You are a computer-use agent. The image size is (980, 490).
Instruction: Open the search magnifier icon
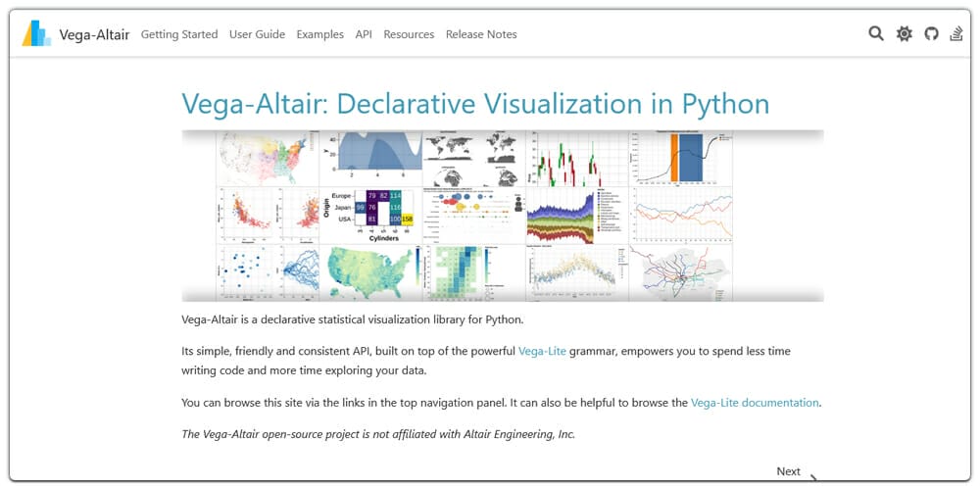pyautogui.click(x=876, y=34)
